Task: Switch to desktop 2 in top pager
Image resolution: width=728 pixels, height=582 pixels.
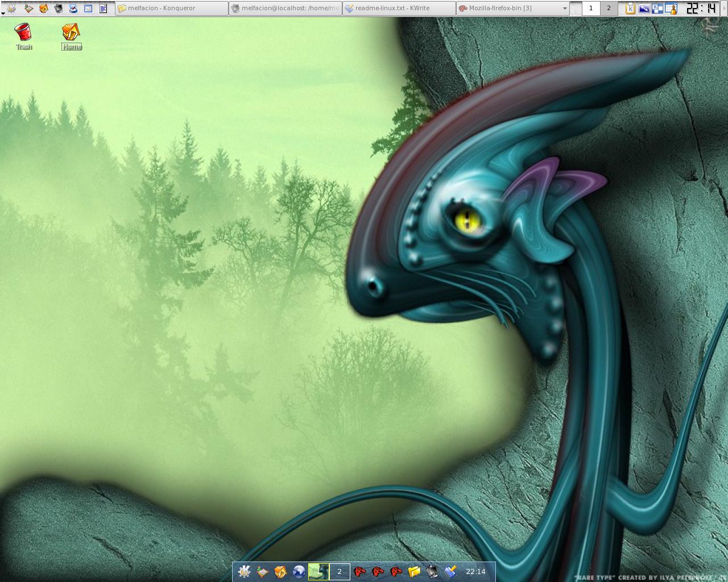Action: point(609,8)
